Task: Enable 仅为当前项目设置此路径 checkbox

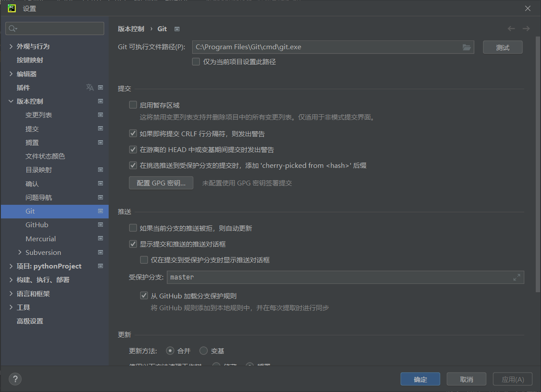Action: click(196, 62)
